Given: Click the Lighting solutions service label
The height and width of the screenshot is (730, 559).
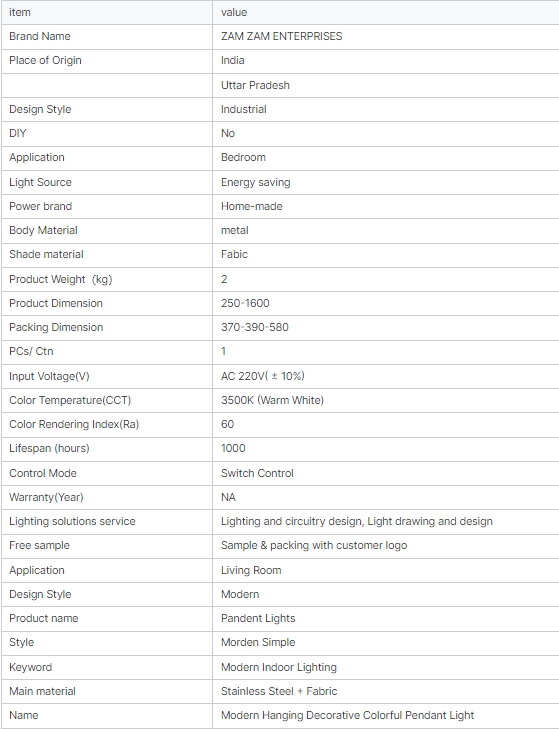Looking at the screenshot, I should tap(72, 521).
